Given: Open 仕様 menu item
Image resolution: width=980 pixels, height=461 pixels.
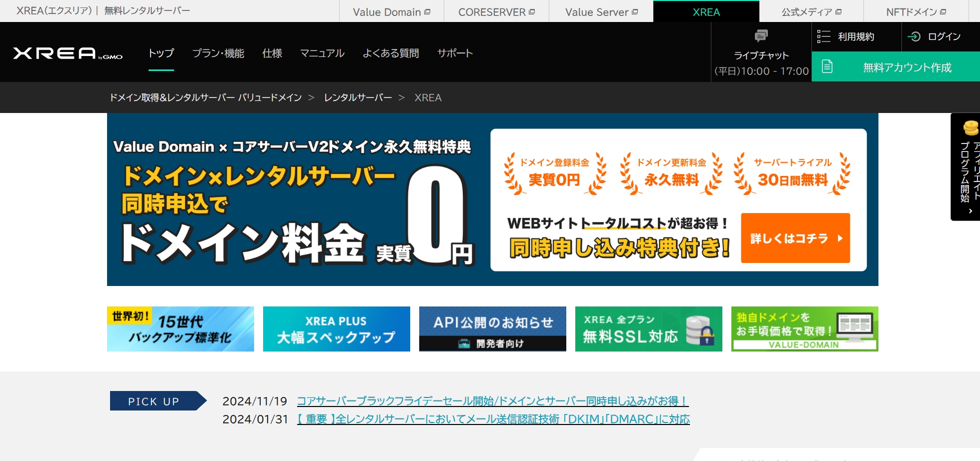Looking at the screenshot, I should [x=272, y=53].
